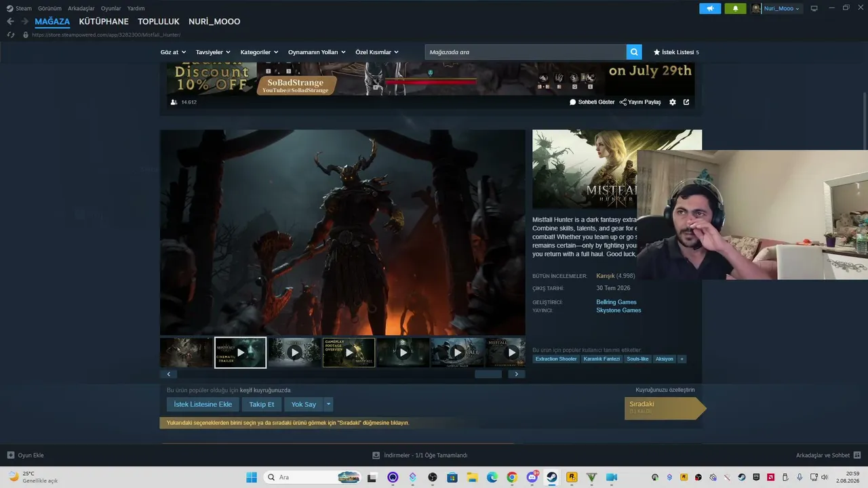The width and height of the screenshot is (868, 488).
Task: Open the Oyunlar menu
Action: (111, 8)
